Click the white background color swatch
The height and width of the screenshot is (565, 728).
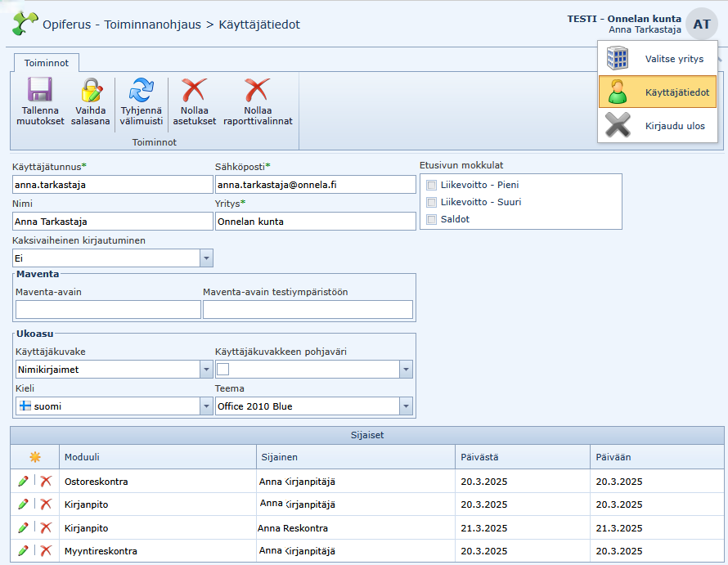(x=222, y=370)
